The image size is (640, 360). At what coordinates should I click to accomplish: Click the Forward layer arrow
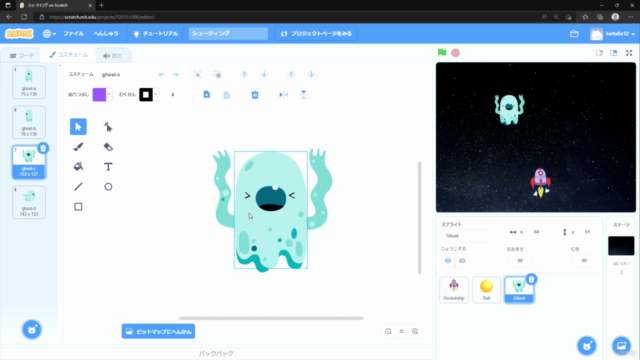(x=244, y=74)
